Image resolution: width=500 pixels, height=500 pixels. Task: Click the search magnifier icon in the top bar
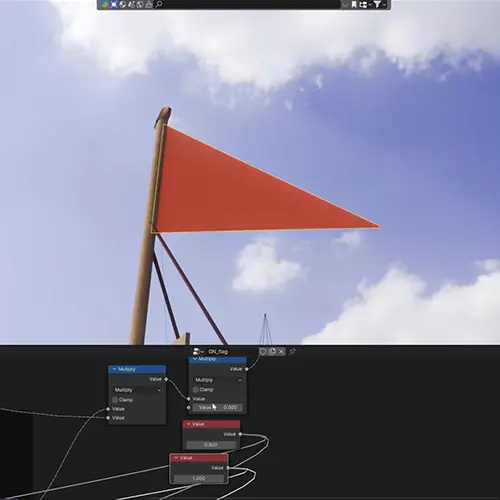click(159, 4)
